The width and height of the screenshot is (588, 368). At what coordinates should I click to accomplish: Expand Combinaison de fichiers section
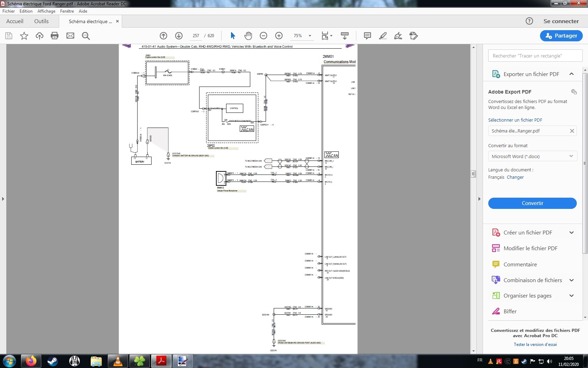(572, 280)
